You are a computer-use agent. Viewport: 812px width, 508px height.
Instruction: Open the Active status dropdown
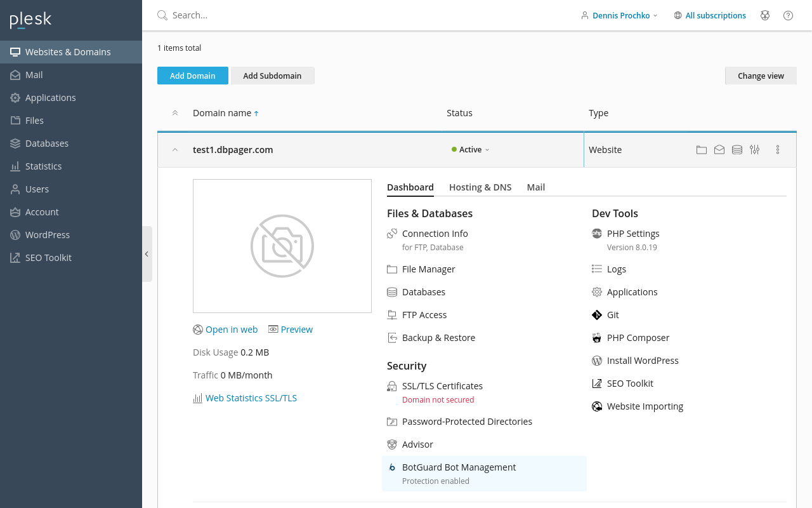tap(471, 150)
